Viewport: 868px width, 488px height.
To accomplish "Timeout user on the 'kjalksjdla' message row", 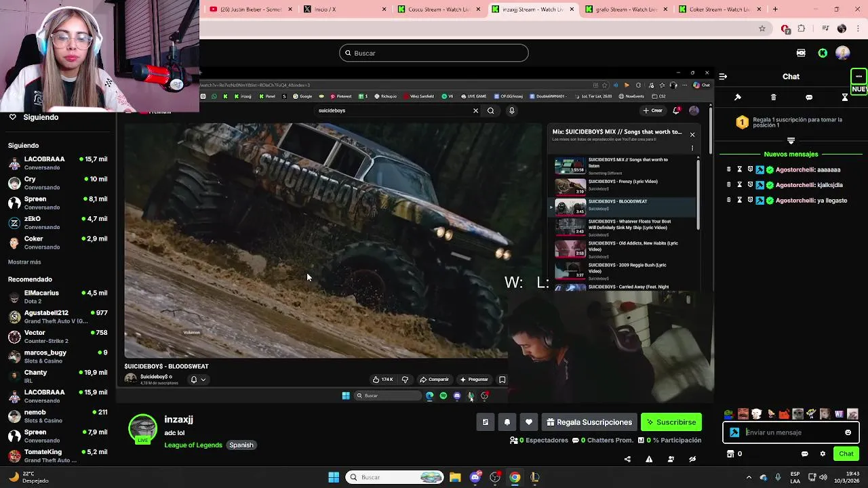I will (x=739, y=185).
